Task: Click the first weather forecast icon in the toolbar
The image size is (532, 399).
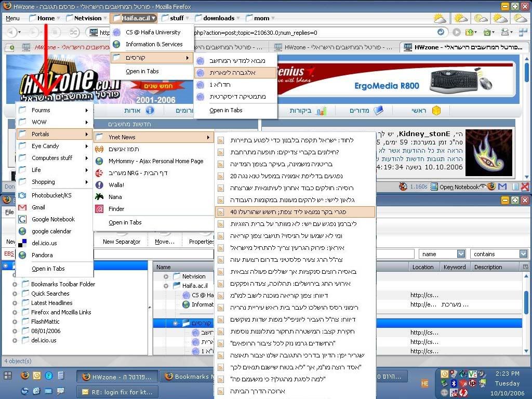Action: click(x=440, y=18)
